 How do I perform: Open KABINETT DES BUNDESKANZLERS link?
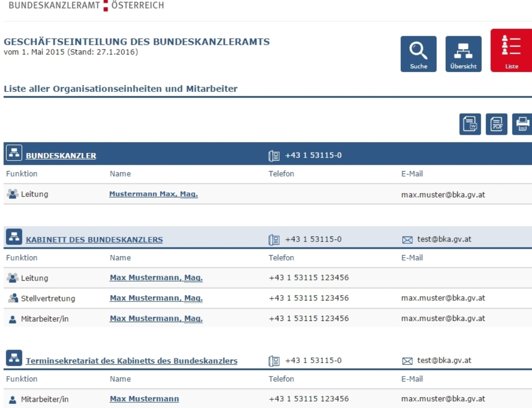94,240
